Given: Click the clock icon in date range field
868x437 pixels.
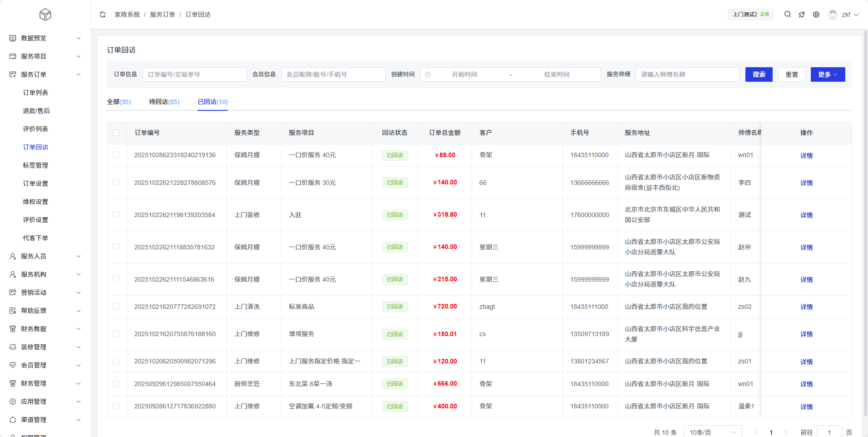Looking at the screenshot, I should pos(428,74).
